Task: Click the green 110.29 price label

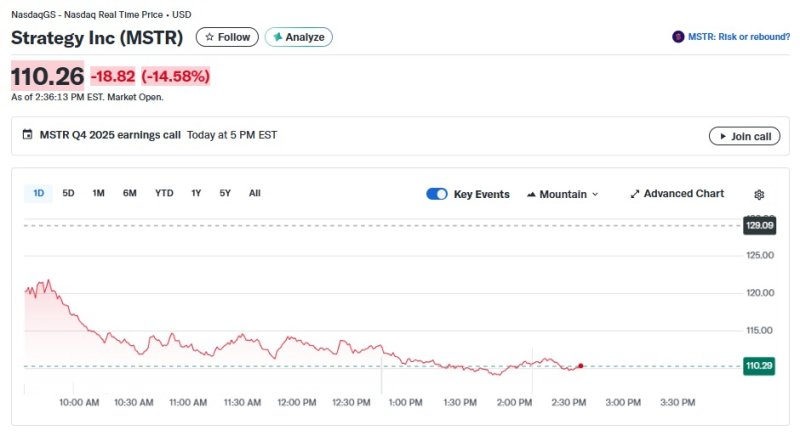Action: 759,366
